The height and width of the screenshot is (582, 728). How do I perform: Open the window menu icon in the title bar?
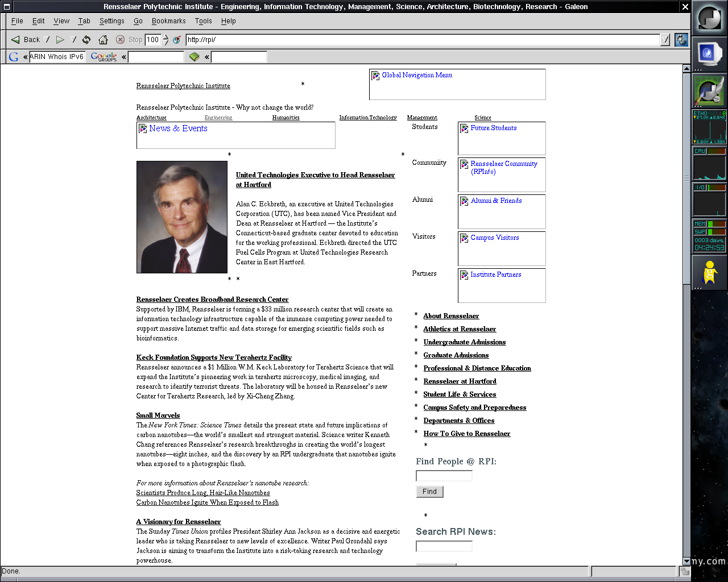point(6,7)
